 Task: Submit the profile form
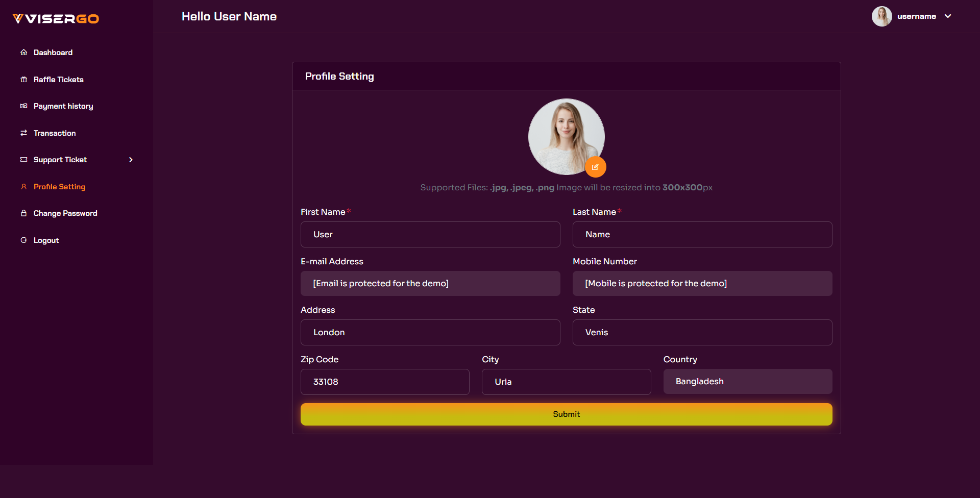click(566, 414)
